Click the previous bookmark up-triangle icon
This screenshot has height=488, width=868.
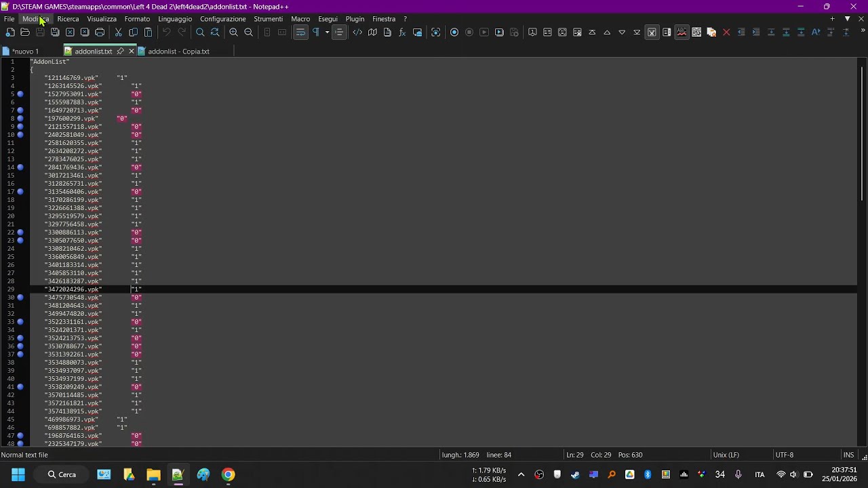(607, 32)
